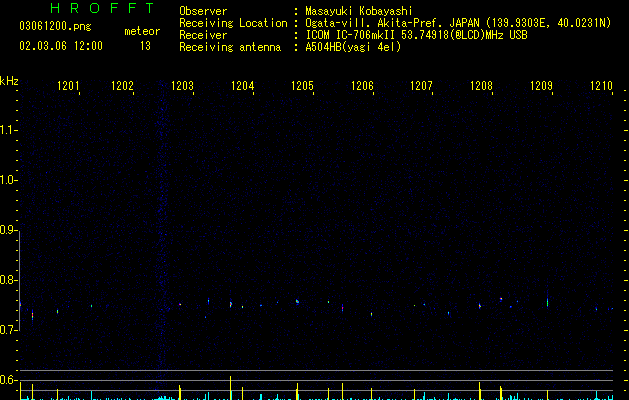Viewport: 629px width, 400px height.
Task: Select A504HB(yagi 4el) antenna text
Action: point(353,47)
